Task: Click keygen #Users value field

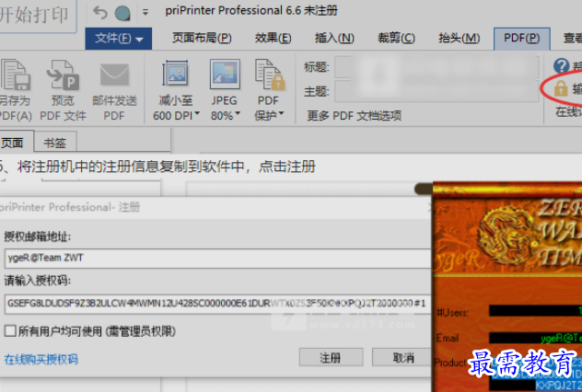Action: click(535, 311)
